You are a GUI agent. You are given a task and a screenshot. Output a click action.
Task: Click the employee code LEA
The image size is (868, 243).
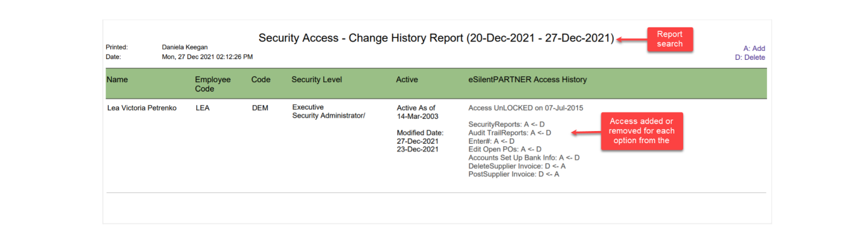[x=203, y=108]
